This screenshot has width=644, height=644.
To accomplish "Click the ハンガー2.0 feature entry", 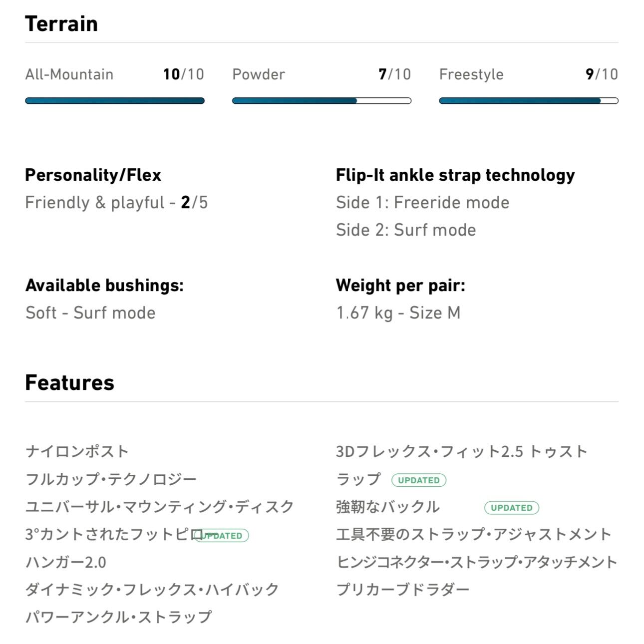I will point(65,562).
